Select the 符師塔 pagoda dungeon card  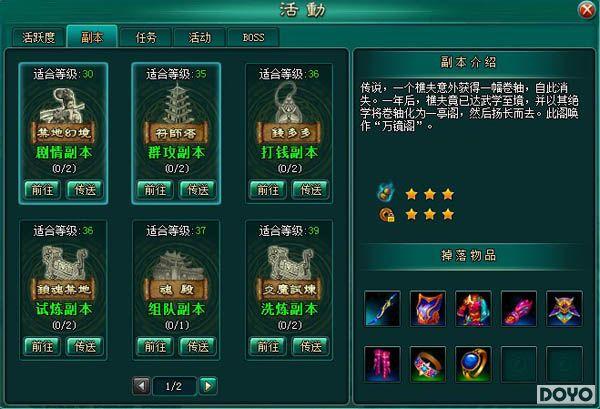point(176,133)
